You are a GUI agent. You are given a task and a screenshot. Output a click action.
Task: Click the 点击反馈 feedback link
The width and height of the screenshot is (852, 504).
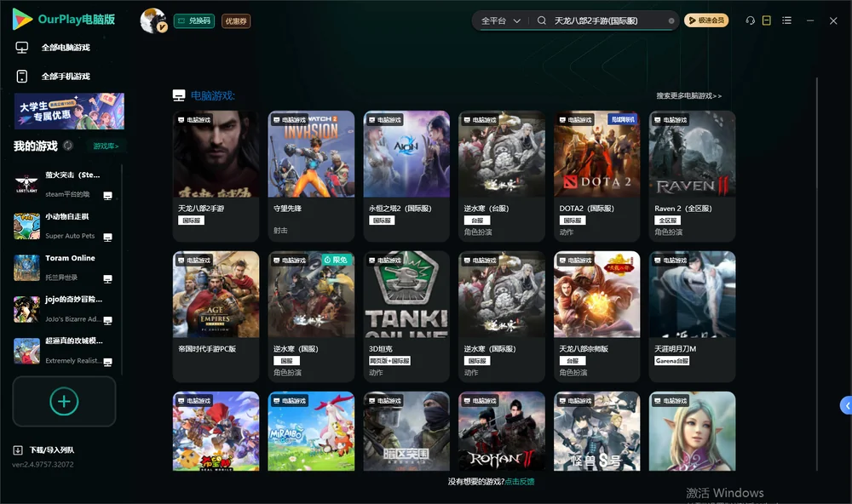click(x=520, y=482)
